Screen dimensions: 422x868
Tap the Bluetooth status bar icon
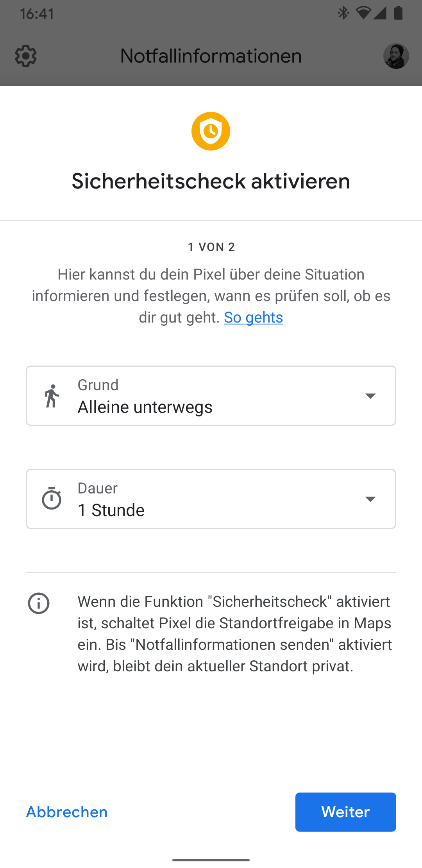pos(343,13)
